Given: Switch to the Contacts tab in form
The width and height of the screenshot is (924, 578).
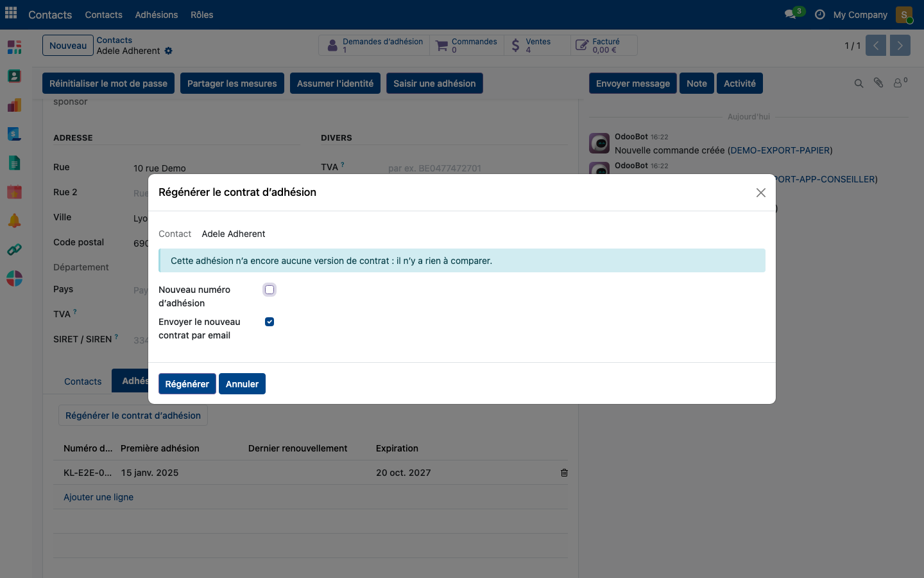Looking at the screenshot, I should click(x=83, y=381).
